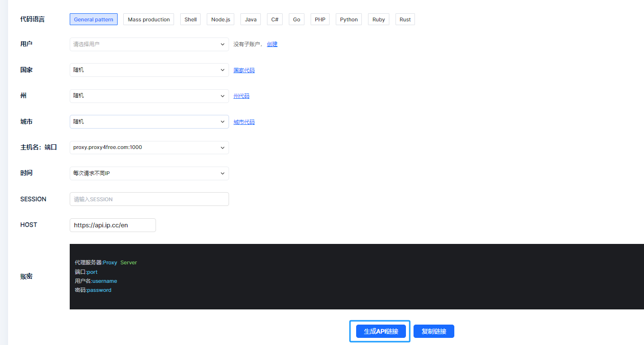Click the 创建 sub-account link
644x345 pixels.
point(272,44)
